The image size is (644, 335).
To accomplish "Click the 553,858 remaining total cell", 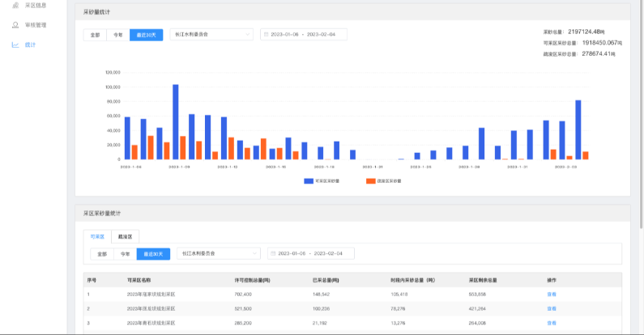I will (477, 295).
